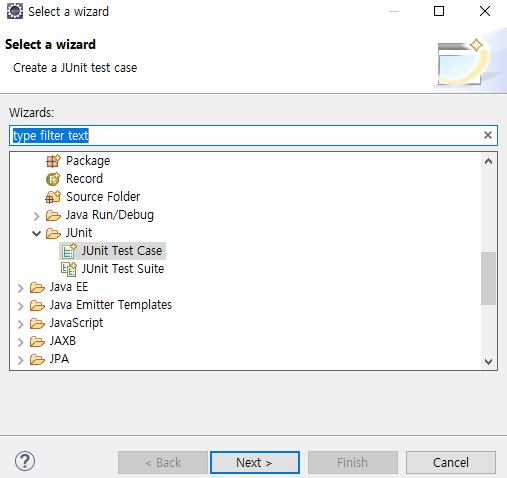Choose the Source Folder icon
This screenshot has width=507, height=478.
(x=53, y=197)
